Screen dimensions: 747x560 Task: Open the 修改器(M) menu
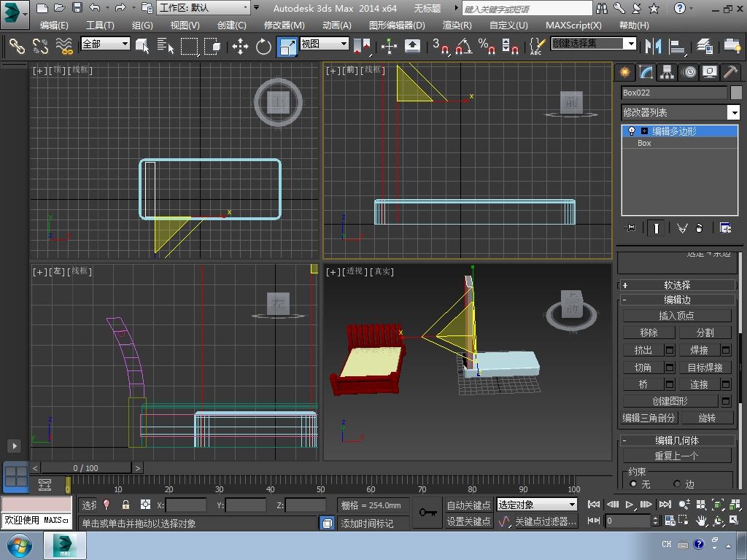click(284, 25)
